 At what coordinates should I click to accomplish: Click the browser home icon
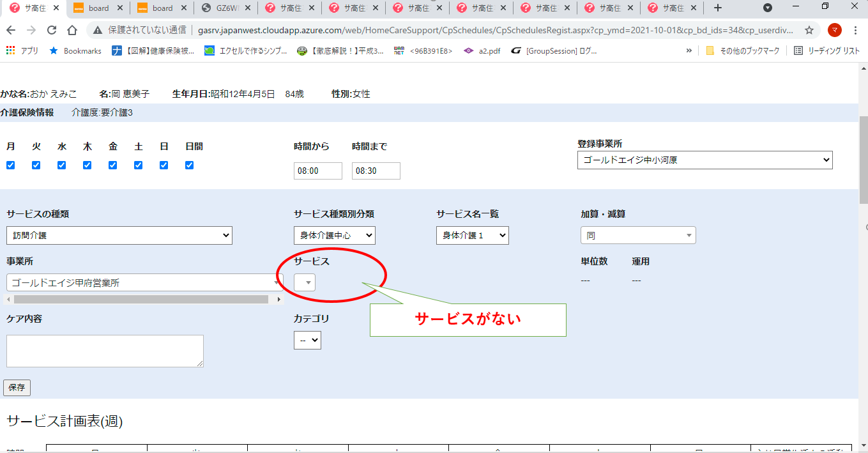pos(72,30)
